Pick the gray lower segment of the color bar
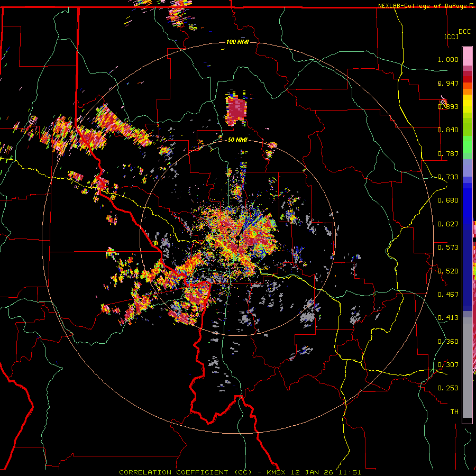 (467, 368)
